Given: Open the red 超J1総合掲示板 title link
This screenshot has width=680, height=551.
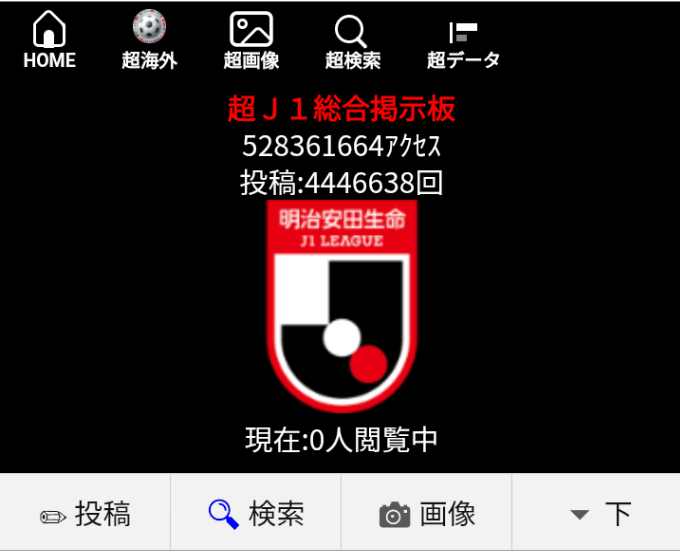Looking at the screenshot, I should pyautogui.click(x=341, y=108).
